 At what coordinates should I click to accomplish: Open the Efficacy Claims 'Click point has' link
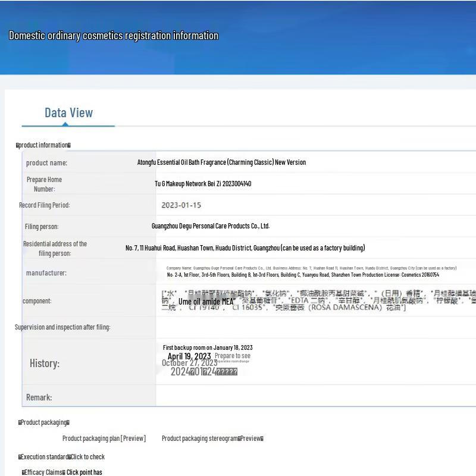pyautogui.click(x=84, y=472)
